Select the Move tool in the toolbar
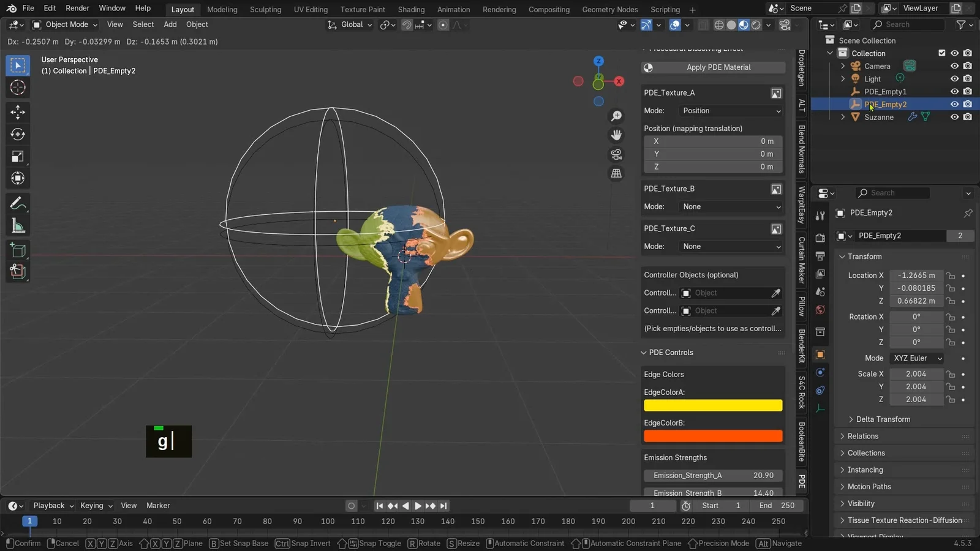The width and height of the screenshot is (980, 551). pyautogui.click(x=18, y=111)
